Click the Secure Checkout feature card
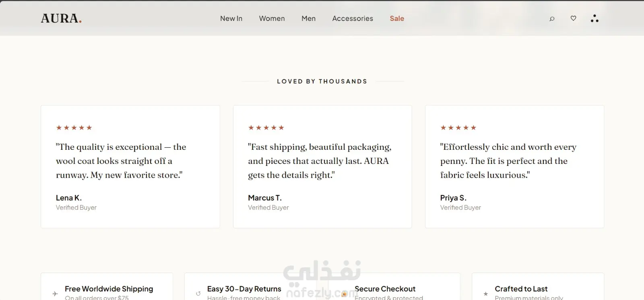The height and width of the screenshot is (300, 644). click(394, 287)
